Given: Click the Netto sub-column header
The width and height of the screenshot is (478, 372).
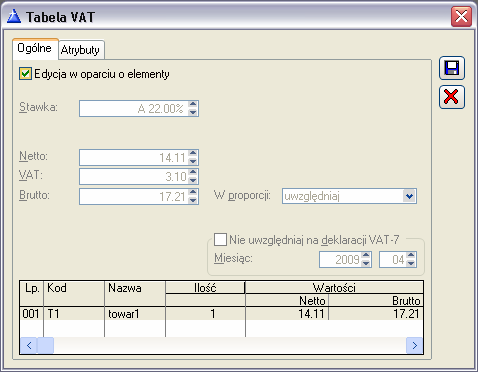Looking at the screenshot, I should [287, 301].
